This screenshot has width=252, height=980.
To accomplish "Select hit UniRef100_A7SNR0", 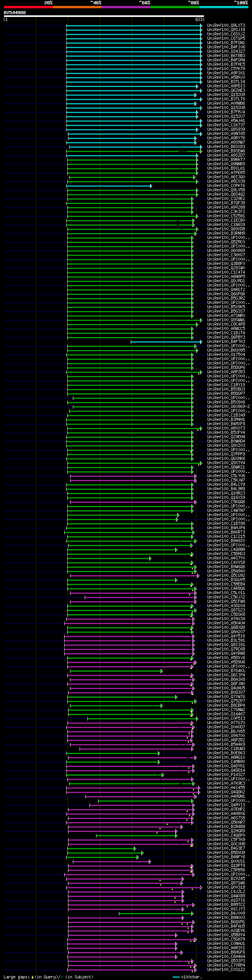I will [226, 316].
